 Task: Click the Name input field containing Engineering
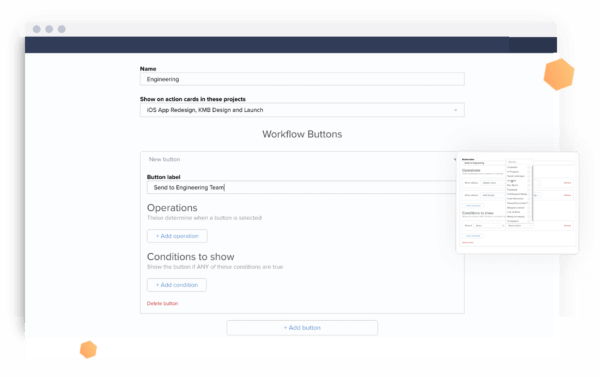302,79
